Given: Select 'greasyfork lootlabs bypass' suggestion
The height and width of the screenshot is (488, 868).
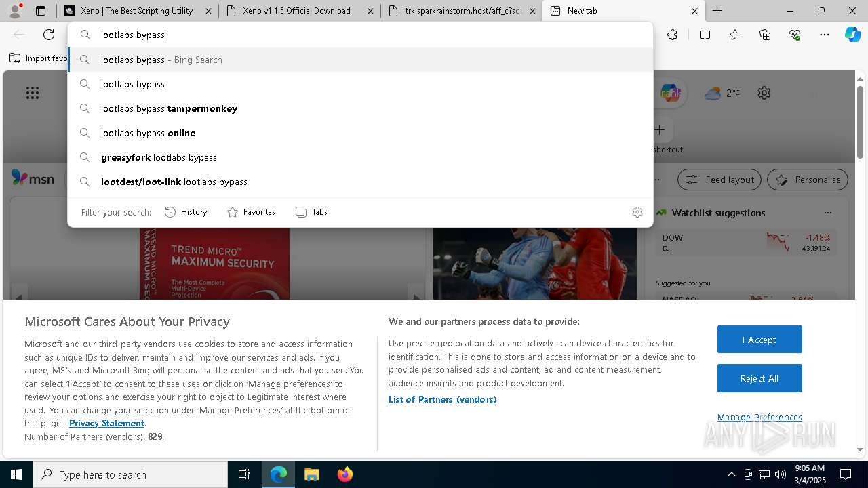Looking at the screenshot, I should 360,157.
